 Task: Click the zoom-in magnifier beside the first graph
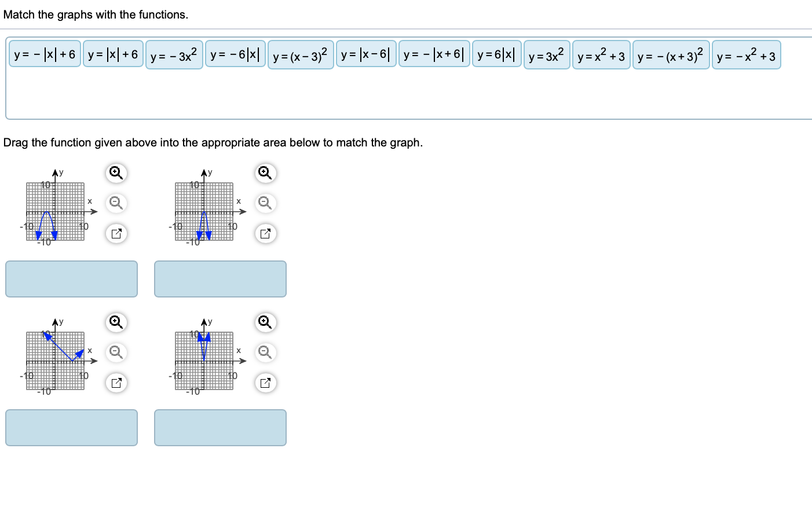[x=115, y=172]
